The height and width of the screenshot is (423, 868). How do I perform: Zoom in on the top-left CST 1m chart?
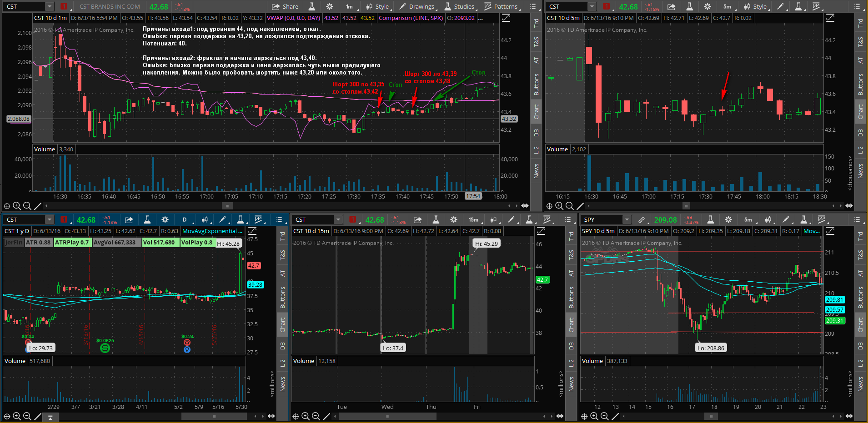pyautogui.click(x=17, y=206)
